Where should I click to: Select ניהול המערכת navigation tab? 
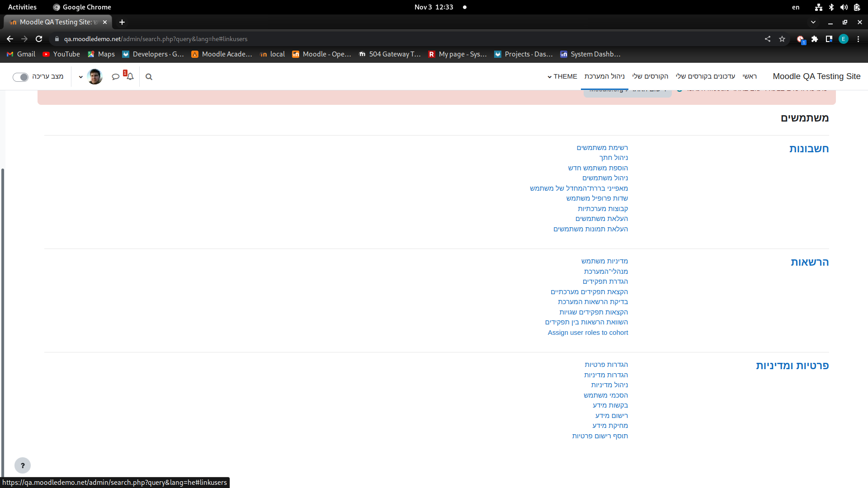coord(604,76)
